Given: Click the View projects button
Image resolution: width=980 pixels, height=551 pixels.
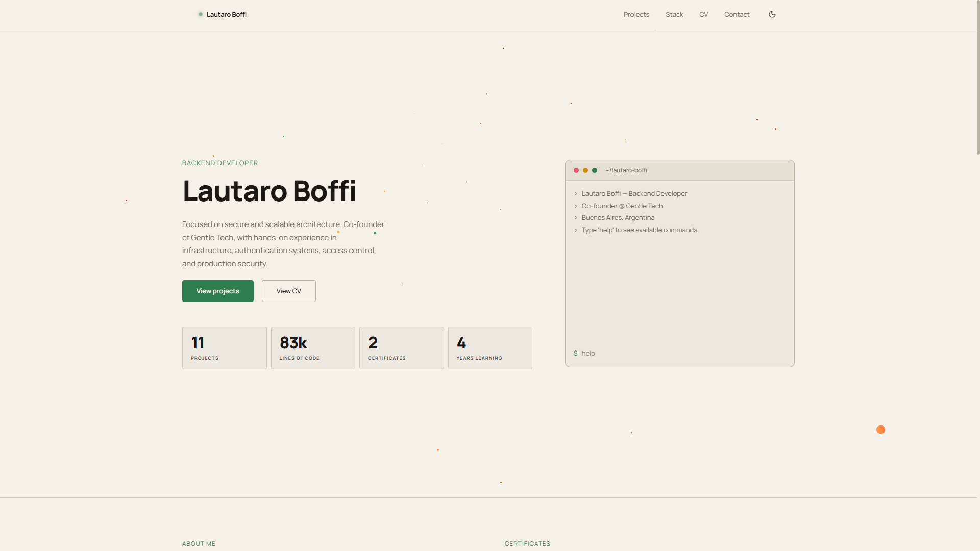Looking at the screenshot, I should point(218,291).
